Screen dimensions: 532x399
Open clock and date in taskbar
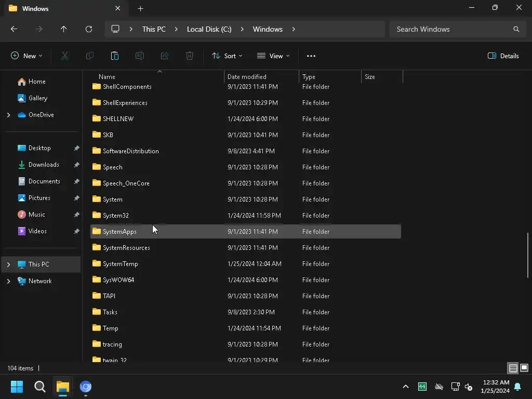click(495, 387)
